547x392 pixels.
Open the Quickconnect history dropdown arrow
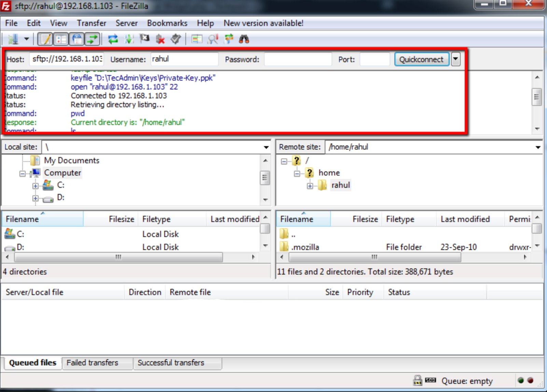(455, 59)
